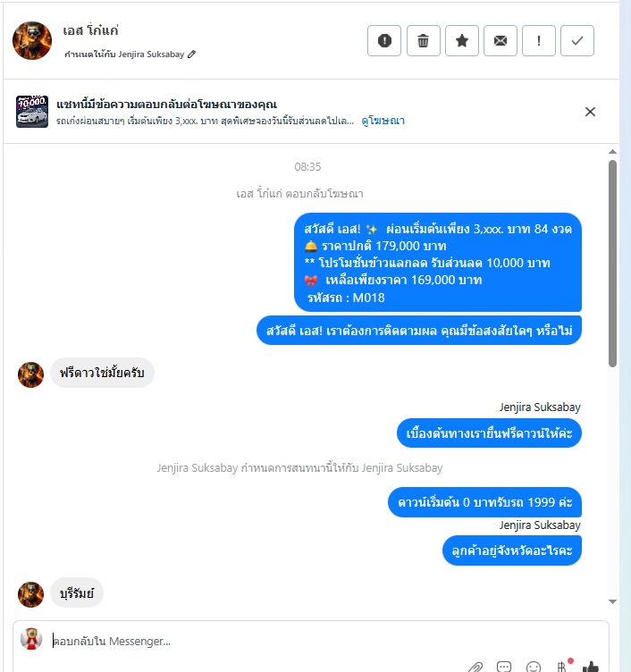Click the scroll down arrow of chat
The height and width of the screenshot is (672, 631).
pos(612,601)
